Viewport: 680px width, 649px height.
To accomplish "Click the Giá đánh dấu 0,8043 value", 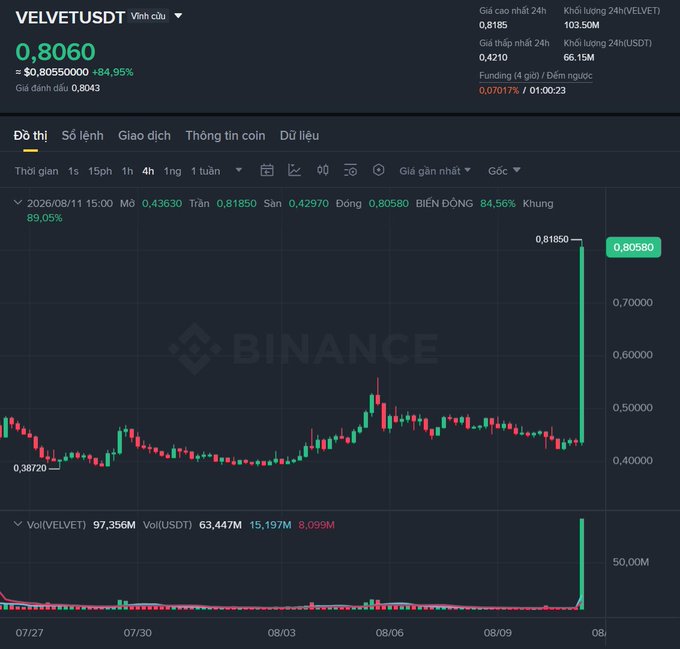I will [x=85, y=88].
